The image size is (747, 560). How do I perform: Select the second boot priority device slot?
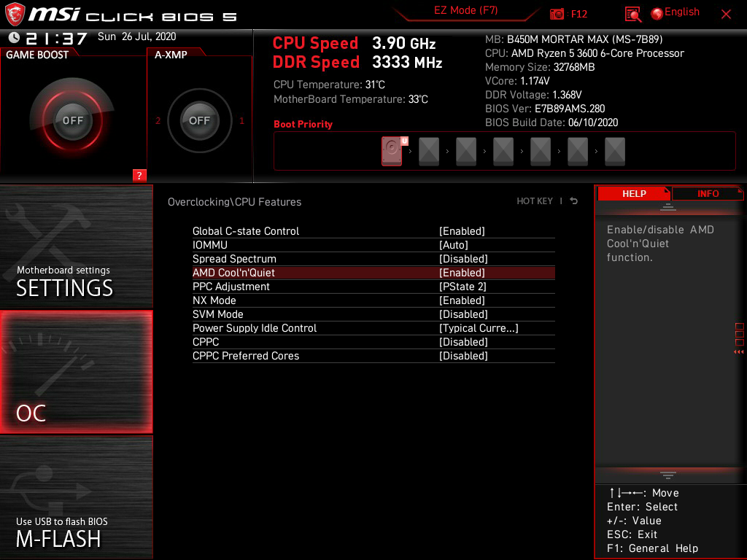[429, 152]
